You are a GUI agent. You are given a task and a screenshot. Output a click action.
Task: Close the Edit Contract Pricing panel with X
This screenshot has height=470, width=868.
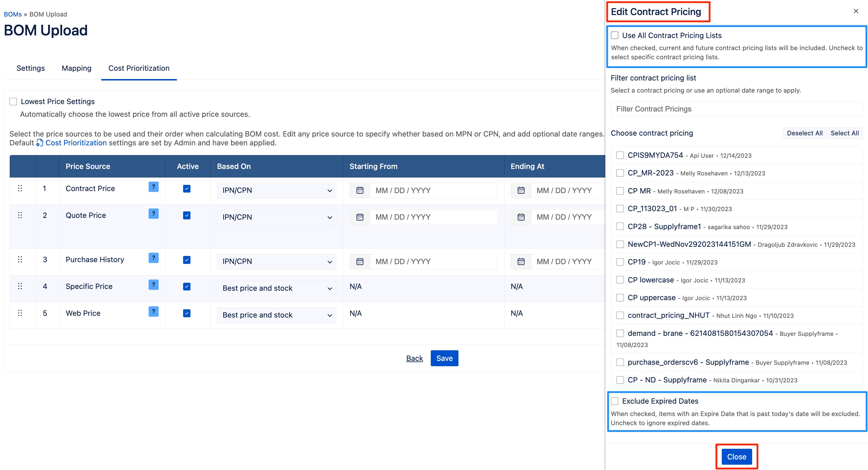pos(856,11)
